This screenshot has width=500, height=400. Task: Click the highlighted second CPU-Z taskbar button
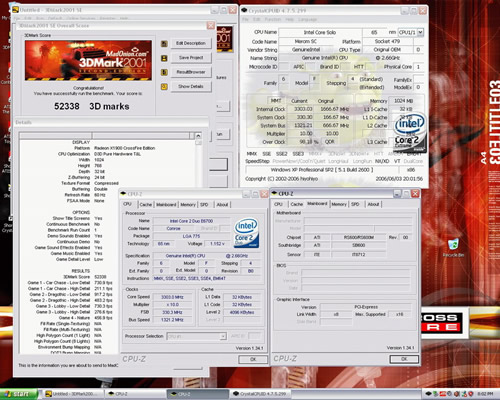198,394
